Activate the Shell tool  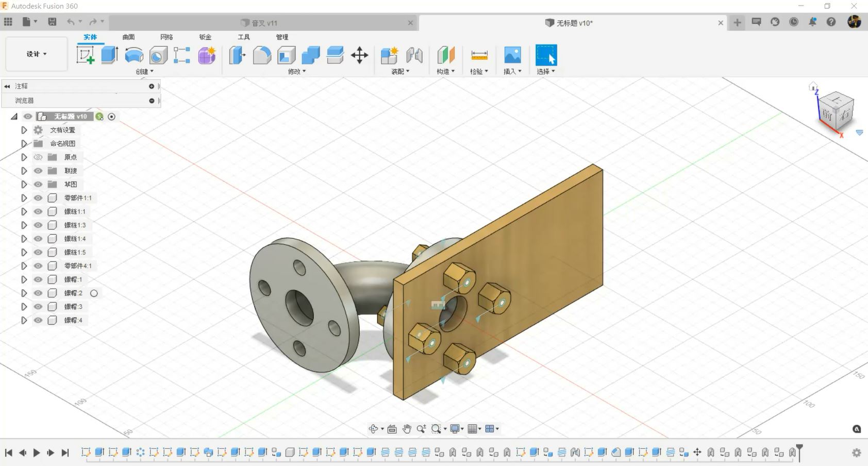[x=287, y=55]
